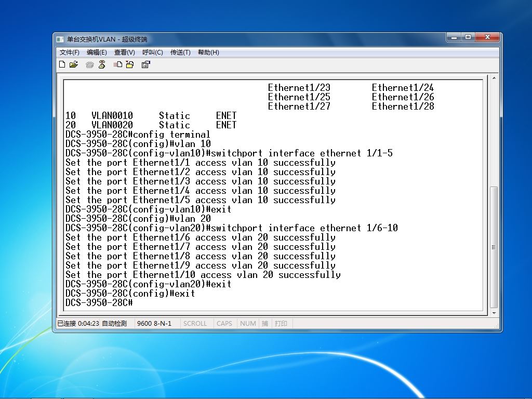Open the 文件(F) menu
Screen dimensions: 532x399
(x=69, y=52)
